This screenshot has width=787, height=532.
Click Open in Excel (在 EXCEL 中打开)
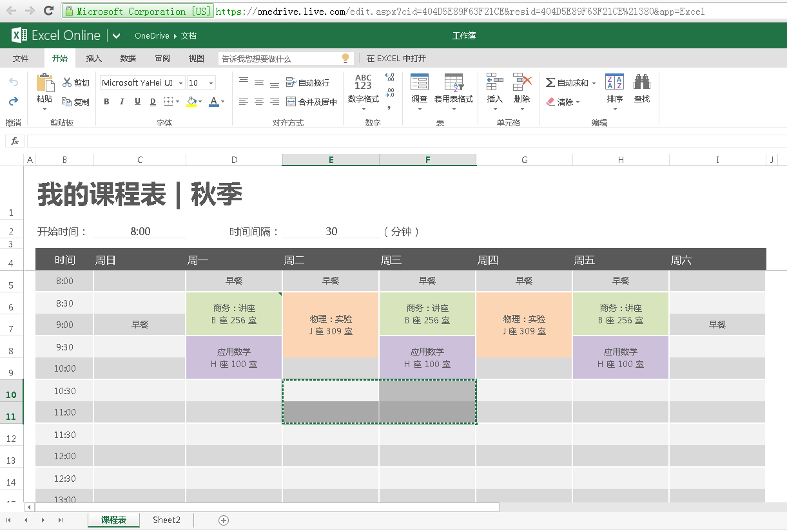(x=396, y=59)
